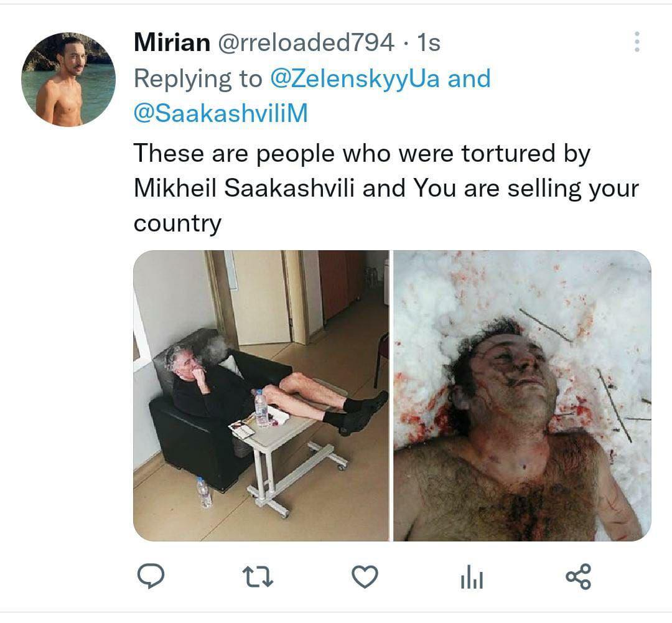The width and height of the screenshot is (672, 623).
Task: Click the tweet text starting 'These are people'
Action: click(362, 153)
